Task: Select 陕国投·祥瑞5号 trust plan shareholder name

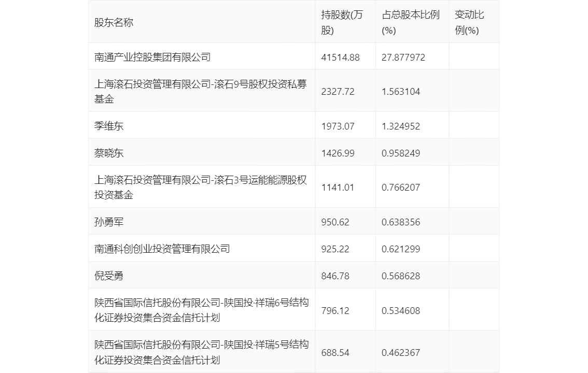Action: tap(201, 352)
